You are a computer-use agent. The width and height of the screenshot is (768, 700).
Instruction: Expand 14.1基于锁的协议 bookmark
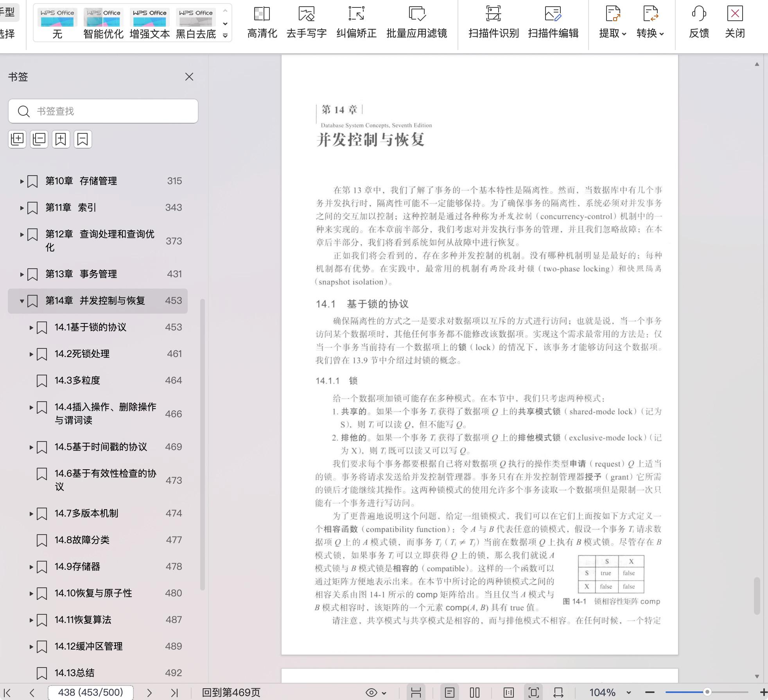click(31, 328)
